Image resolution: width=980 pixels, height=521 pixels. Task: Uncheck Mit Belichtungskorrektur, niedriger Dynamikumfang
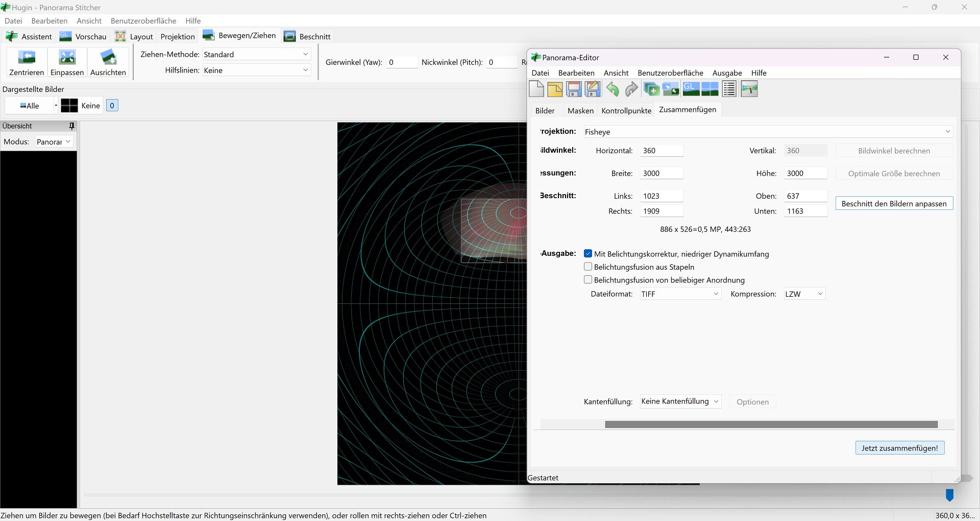coord(588,254)
